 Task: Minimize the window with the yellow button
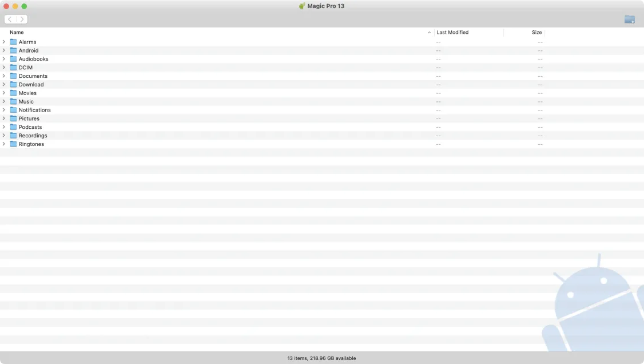point(15,6)
